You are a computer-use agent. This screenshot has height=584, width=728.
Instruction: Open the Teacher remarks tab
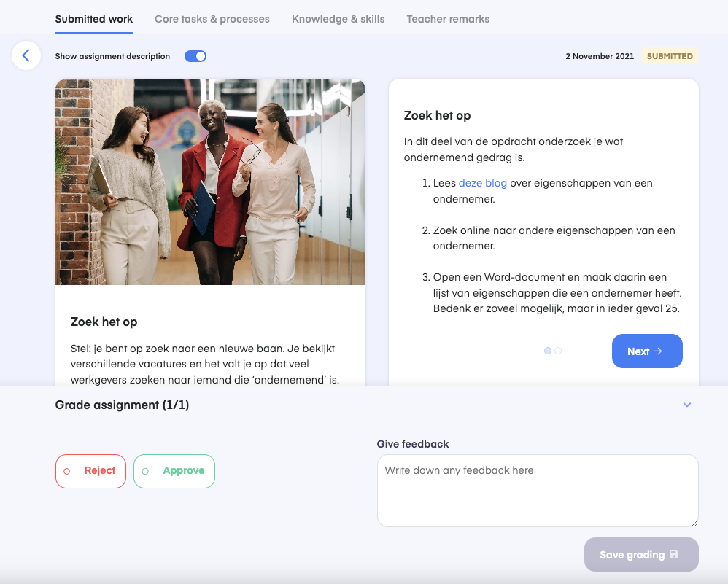pyautogui.click(x=448, y=19)
